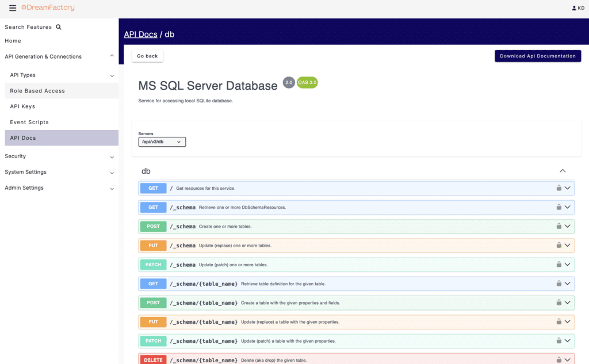Collapse the API Generation & Connections section

point(112,56)
